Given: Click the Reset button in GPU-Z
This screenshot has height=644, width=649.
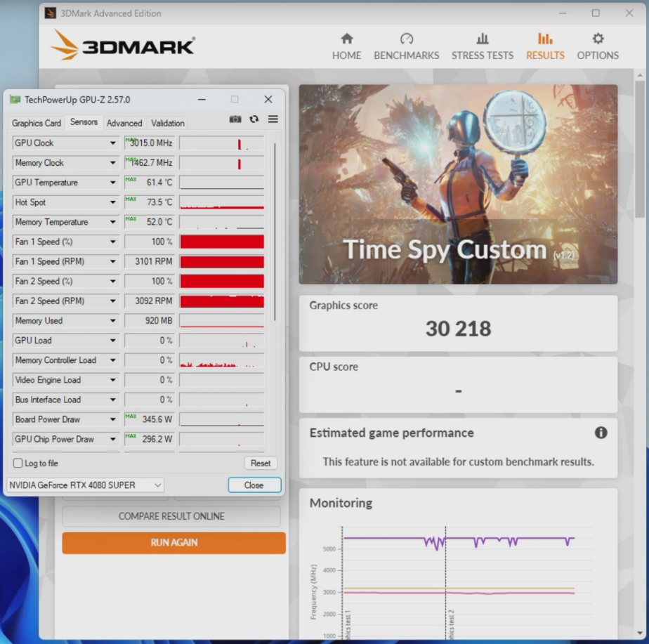Looking at the screenshot, I should tap(261, 464).
